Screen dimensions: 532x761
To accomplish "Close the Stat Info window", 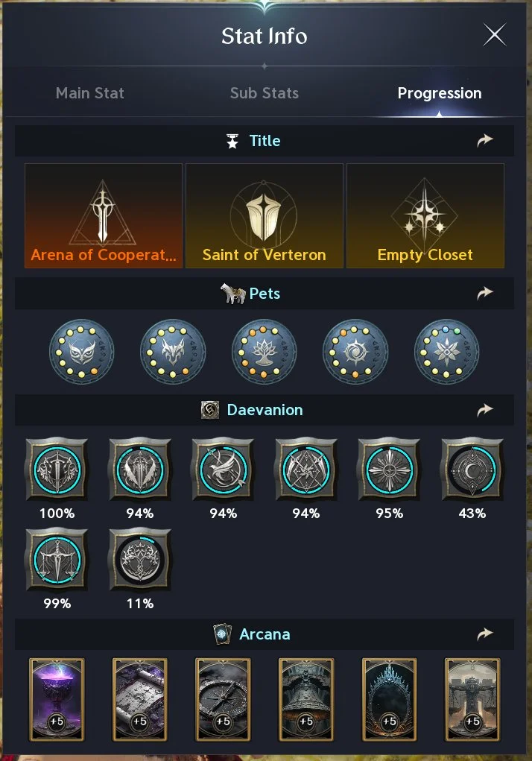I will tap(495, 35).
